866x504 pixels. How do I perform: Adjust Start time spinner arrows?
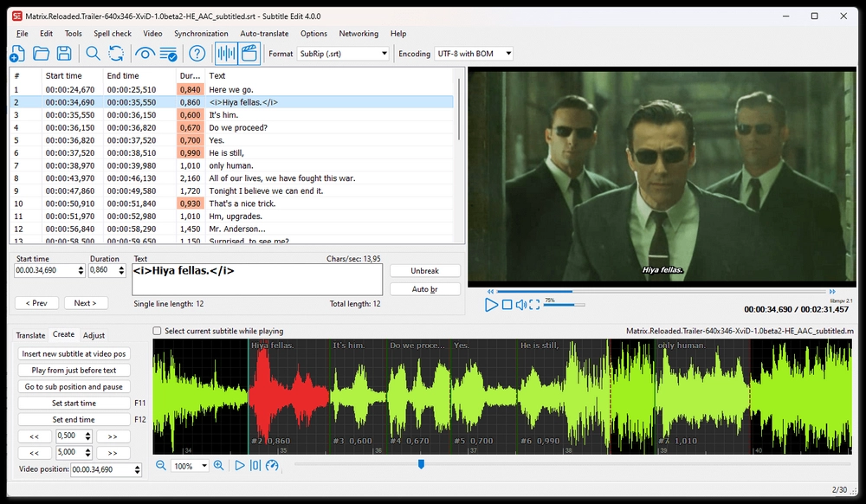pos(81,270)
